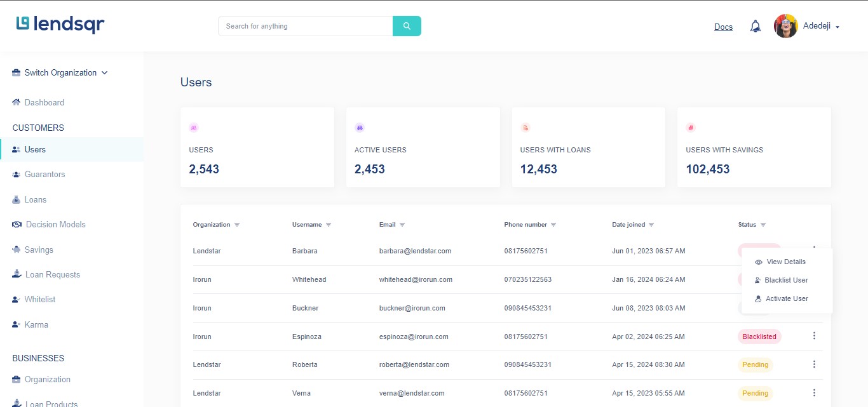Click date Jun 08, 2023 08:03 AM

[649, 308]
